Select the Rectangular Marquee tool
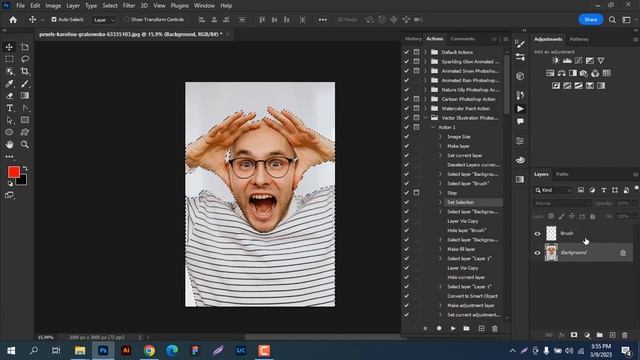Image resolution: width=640 pixels, height=360 pixels. 9,59
